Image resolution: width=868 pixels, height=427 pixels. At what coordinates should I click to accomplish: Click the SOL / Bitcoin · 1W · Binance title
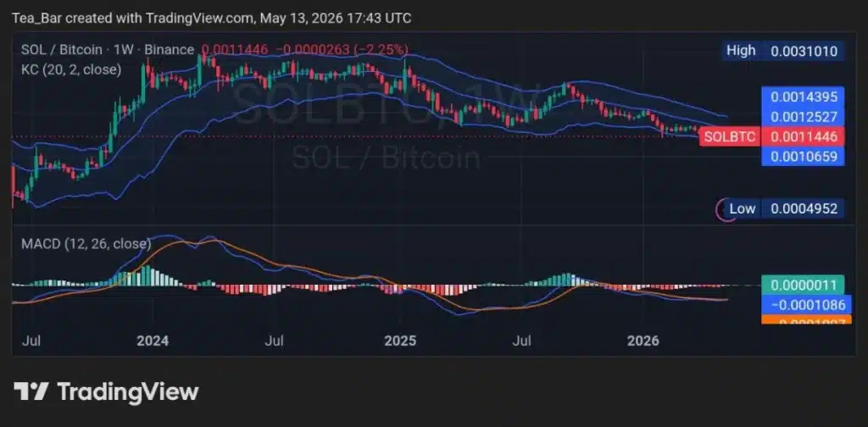(x=108, y=50)
